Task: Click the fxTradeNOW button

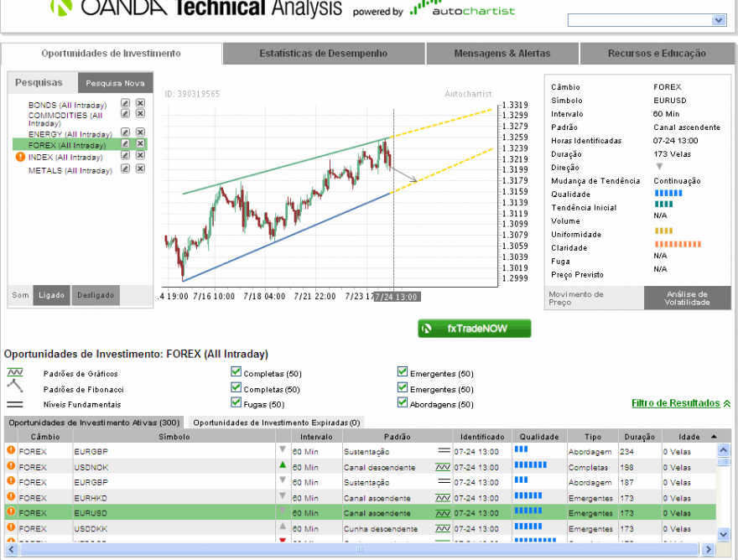Action: 475,329
